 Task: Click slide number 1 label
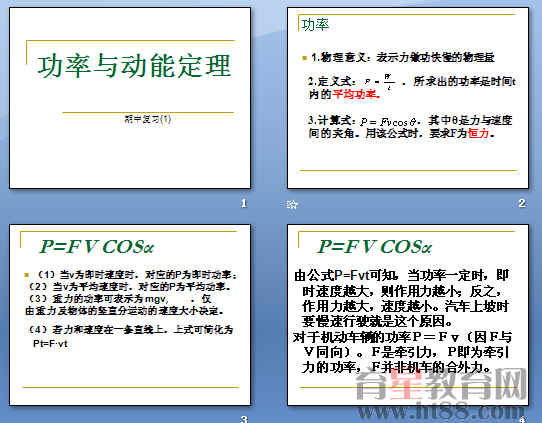coord(244,203)
